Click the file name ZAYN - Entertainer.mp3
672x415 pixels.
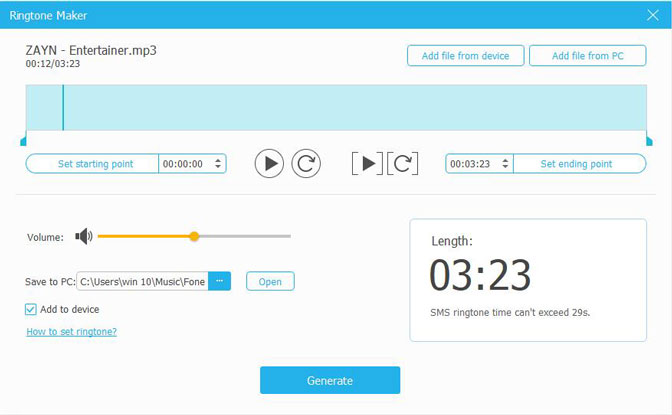(x=91, y=50)
